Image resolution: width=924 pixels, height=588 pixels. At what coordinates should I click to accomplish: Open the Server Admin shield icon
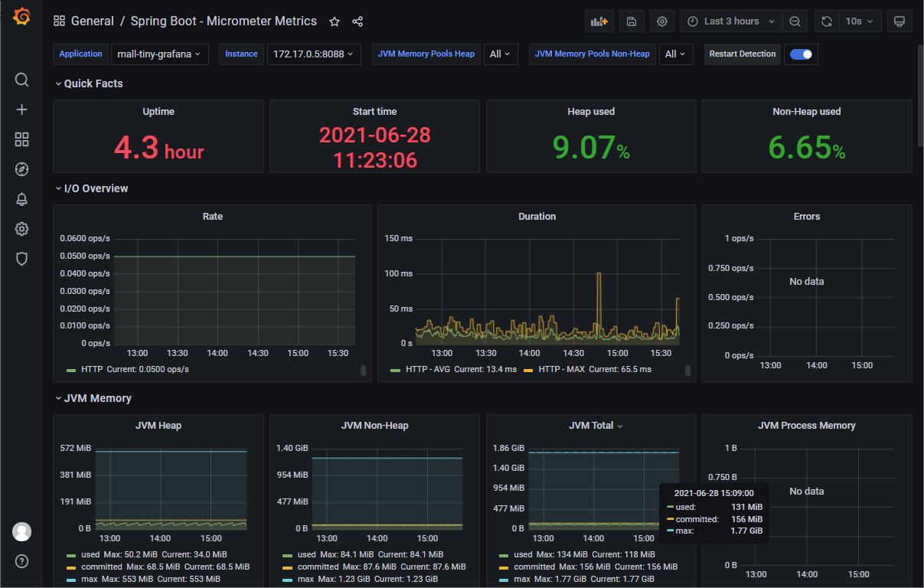point(21,259)
